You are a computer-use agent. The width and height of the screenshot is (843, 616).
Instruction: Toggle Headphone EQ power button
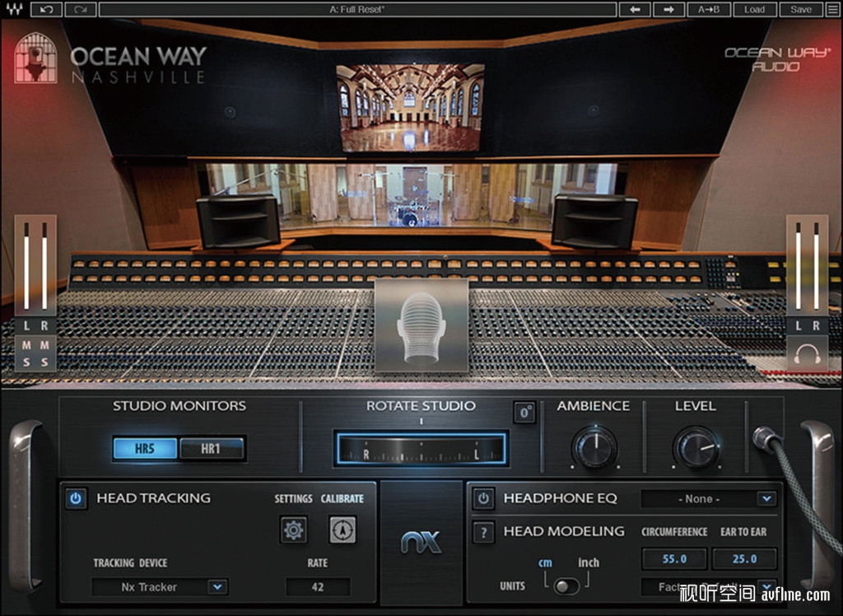click(x=483, y=499)
